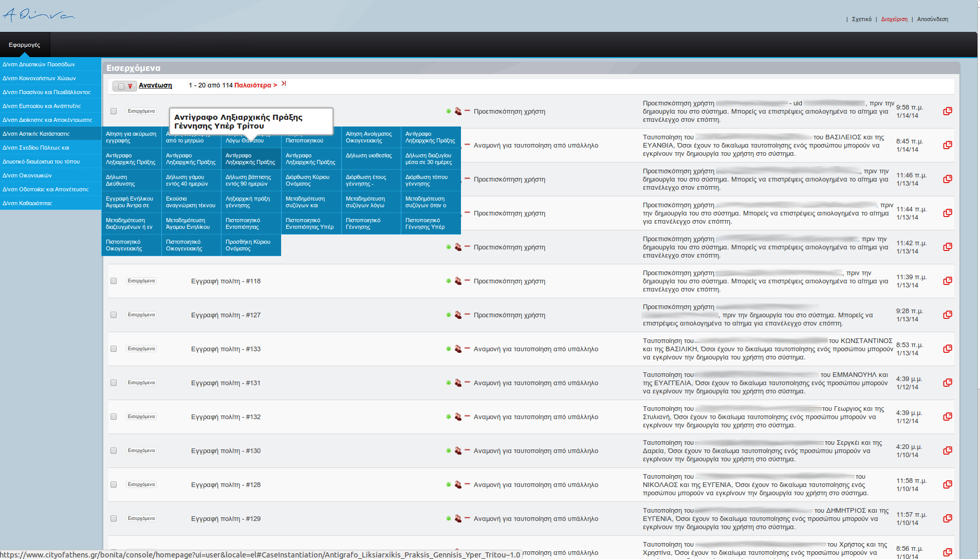Viewport: 980px width, 559px height.
Task: Select checkbox for Εγγραφή πολίτη #132
Action: [114, 417]
